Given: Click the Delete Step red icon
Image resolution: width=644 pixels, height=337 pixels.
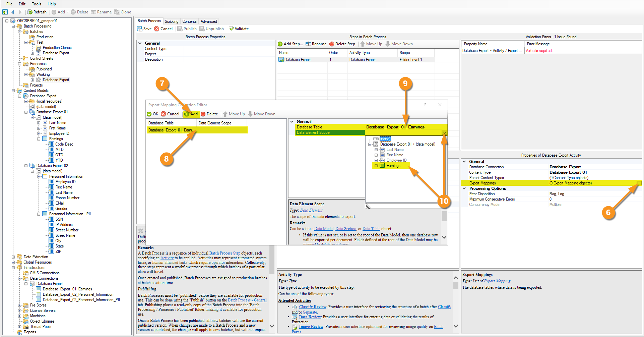Looking at the screenshot, I should point(332,44).
